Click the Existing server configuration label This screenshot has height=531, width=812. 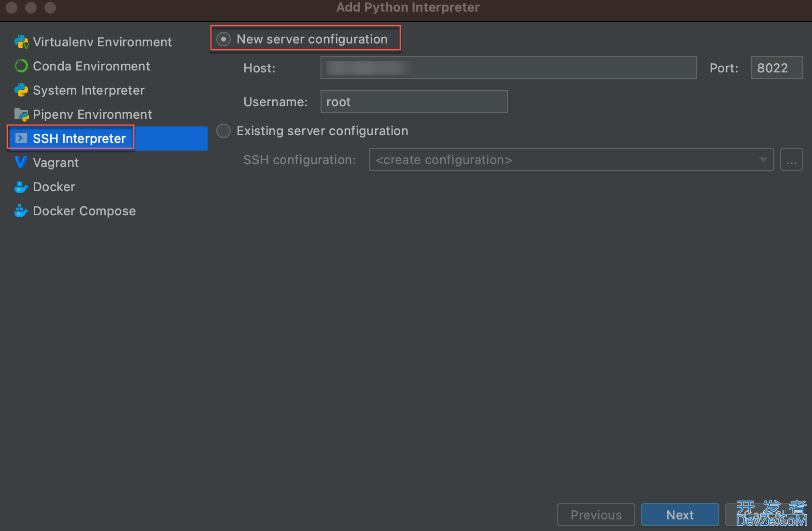[322, 131]
